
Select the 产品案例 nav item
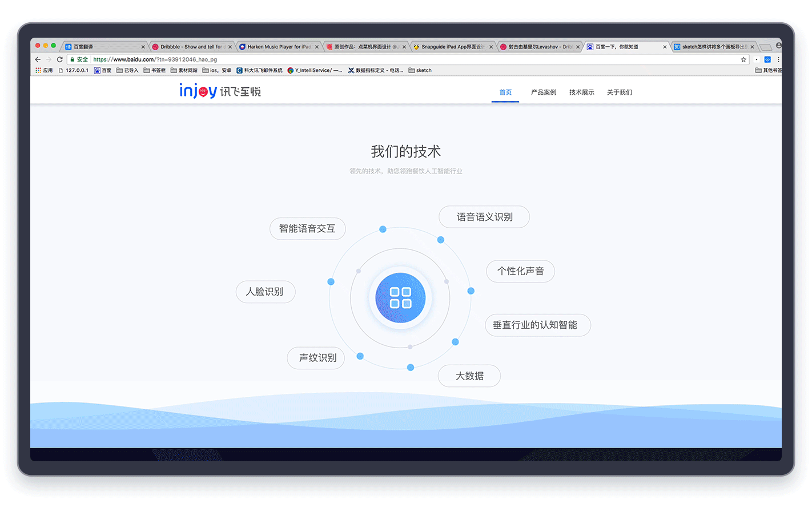pos(544,92)
